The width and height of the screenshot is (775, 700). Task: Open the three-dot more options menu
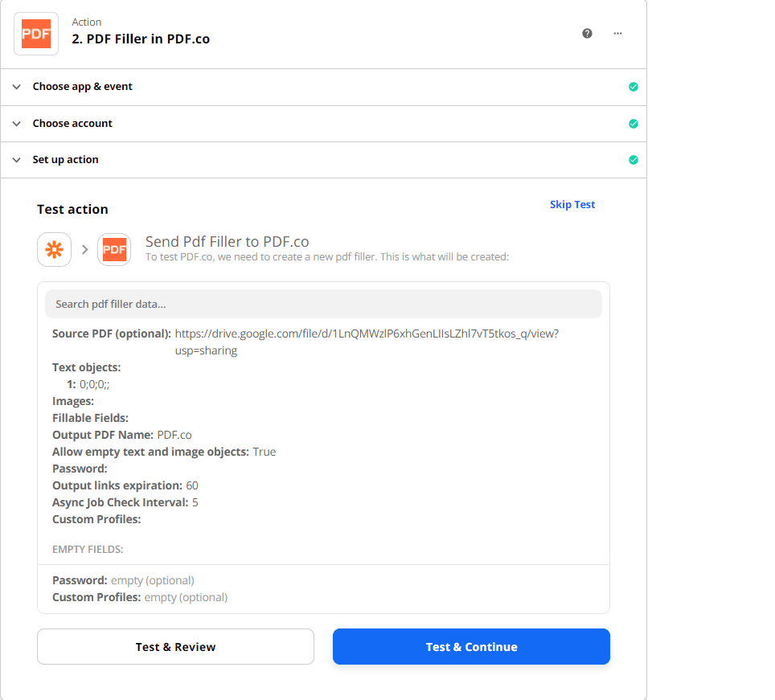tap(617, 34)
